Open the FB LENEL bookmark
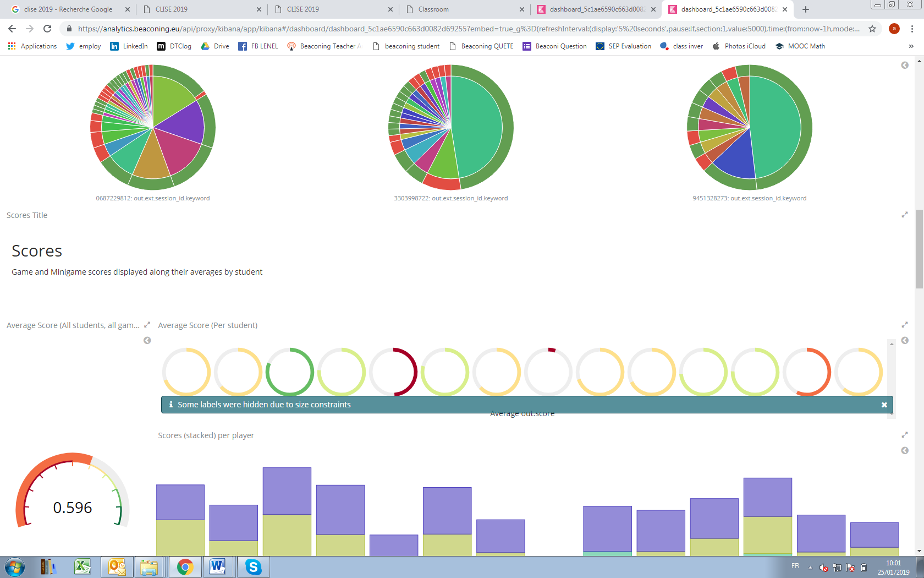924x578 pixels. tap(258, 46)
